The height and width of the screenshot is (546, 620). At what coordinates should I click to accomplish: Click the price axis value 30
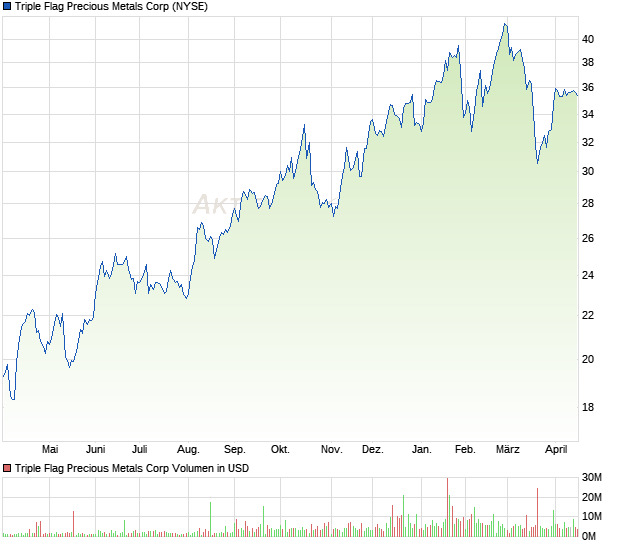click(x=588, y=172)
